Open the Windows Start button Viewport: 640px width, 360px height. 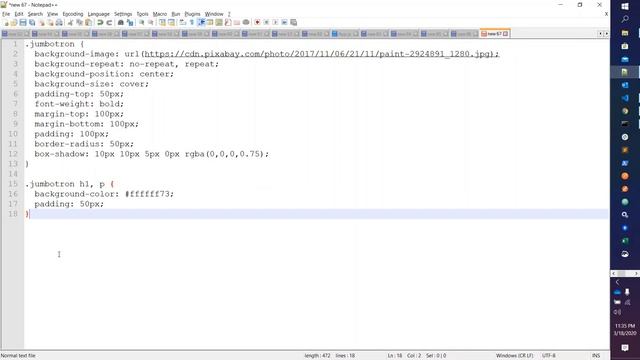(625, 6)
